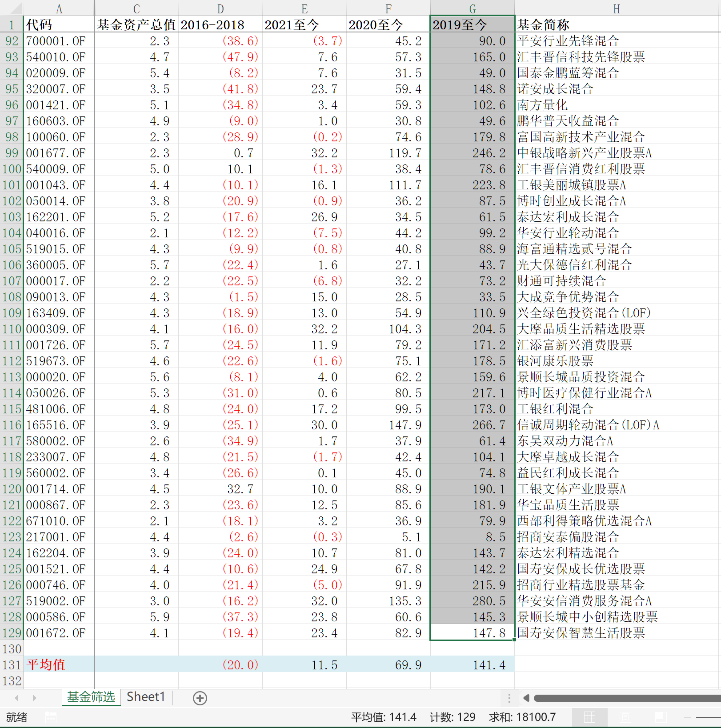Click the fund name 国寿安保智慧生活股票

[581, 633]
